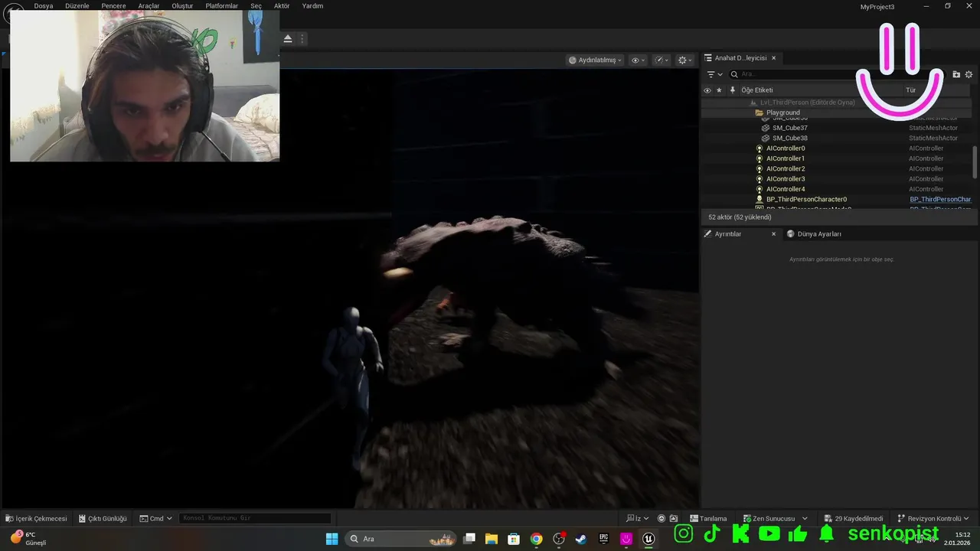
Task: Open Steam from the taskbar
Action: pos(581,539)
